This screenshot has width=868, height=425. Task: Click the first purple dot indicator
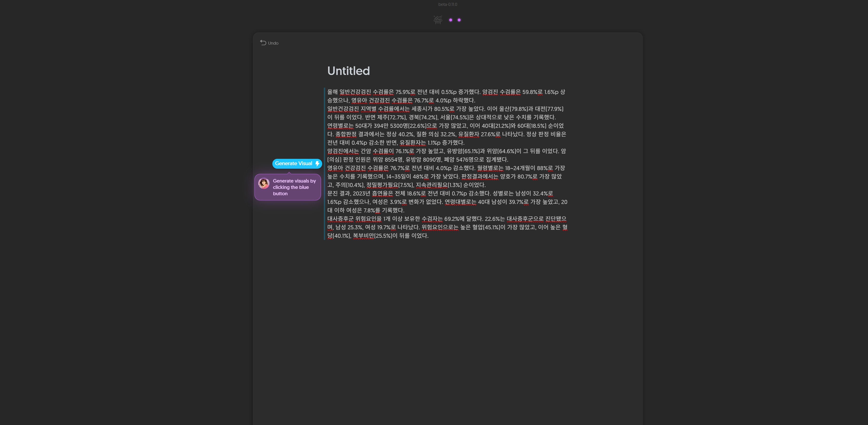coord(450,20)
